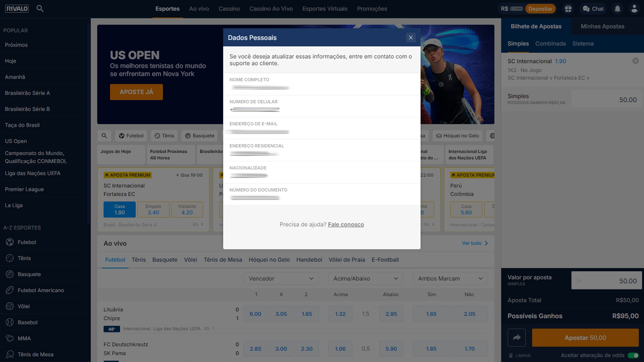This screenshot has height=362, width=644.
Task: Click the MMA glove icon in sidebar
Action: tap(10, 338)
